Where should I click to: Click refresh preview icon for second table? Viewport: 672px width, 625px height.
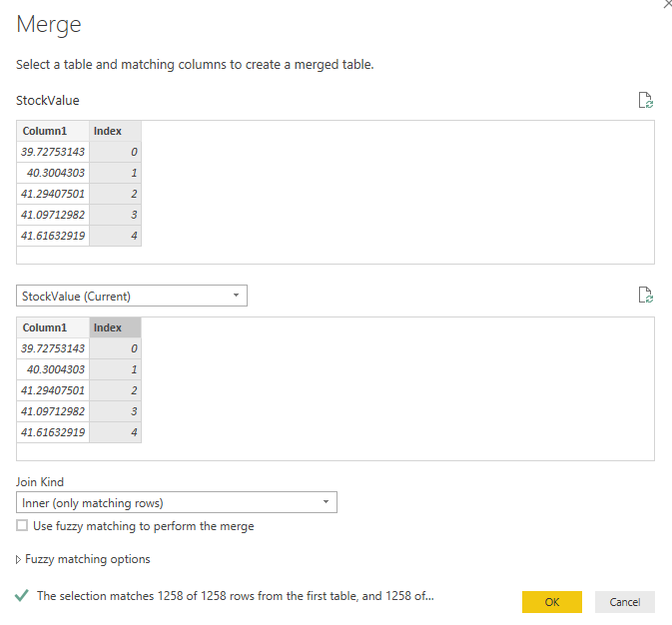(645, 295)
